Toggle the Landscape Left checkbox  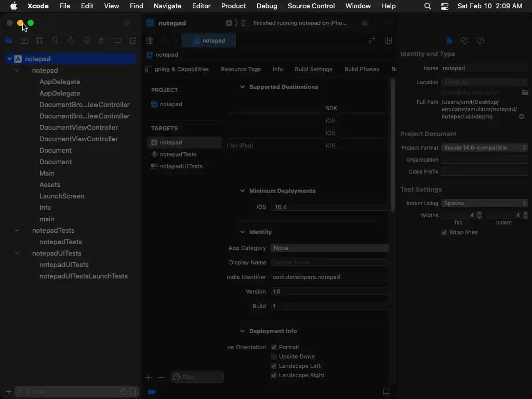point(273,366)
